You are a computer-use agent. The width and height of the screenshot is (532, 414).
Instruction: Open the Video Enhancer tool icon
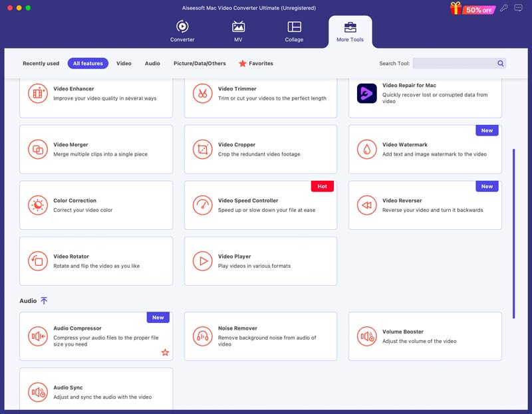point(38,94)
